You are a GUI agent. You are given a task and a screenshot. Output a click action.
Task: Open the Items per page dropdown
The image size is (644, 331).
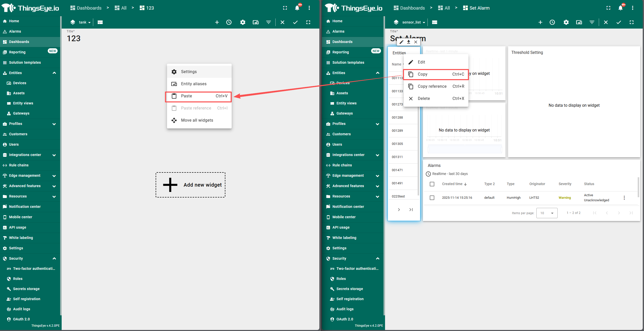547,213
